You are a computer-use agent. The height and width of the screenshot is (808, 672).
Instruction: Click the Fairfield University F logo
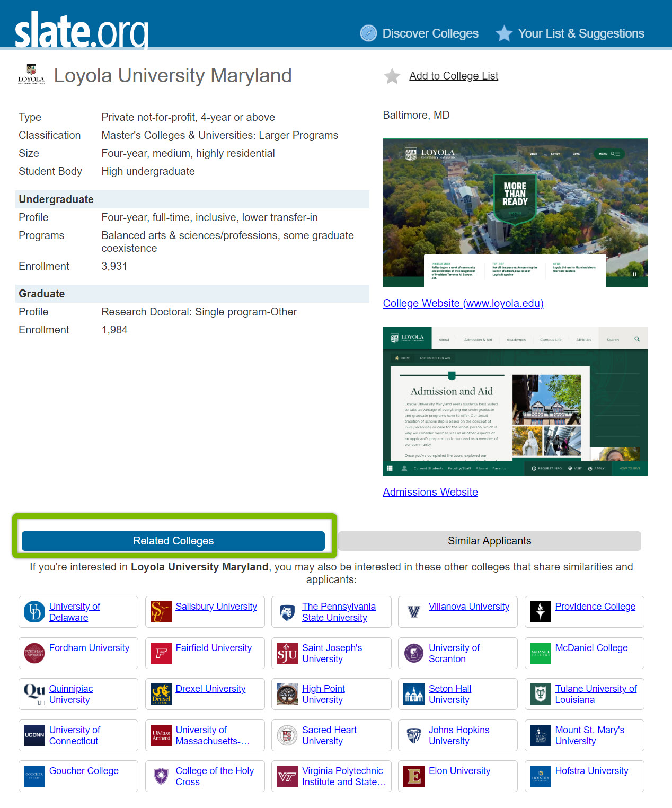click(161, 653)
